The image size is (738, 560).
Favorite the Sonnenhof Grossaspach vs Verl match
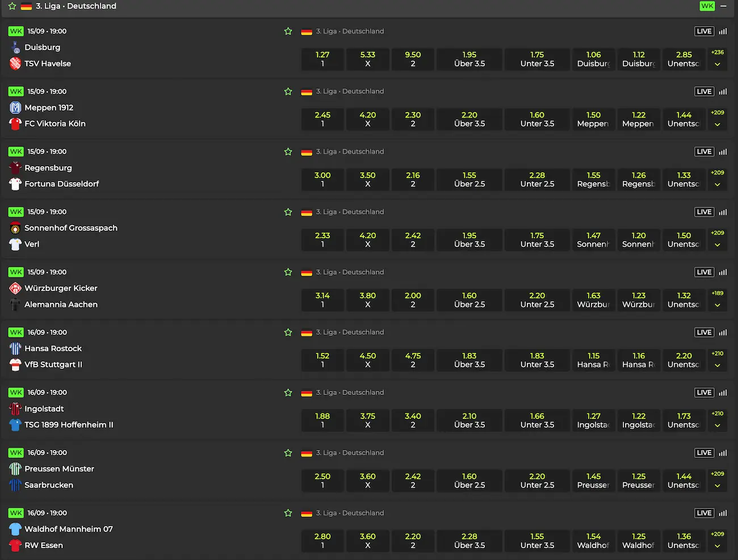coord(288,212)
